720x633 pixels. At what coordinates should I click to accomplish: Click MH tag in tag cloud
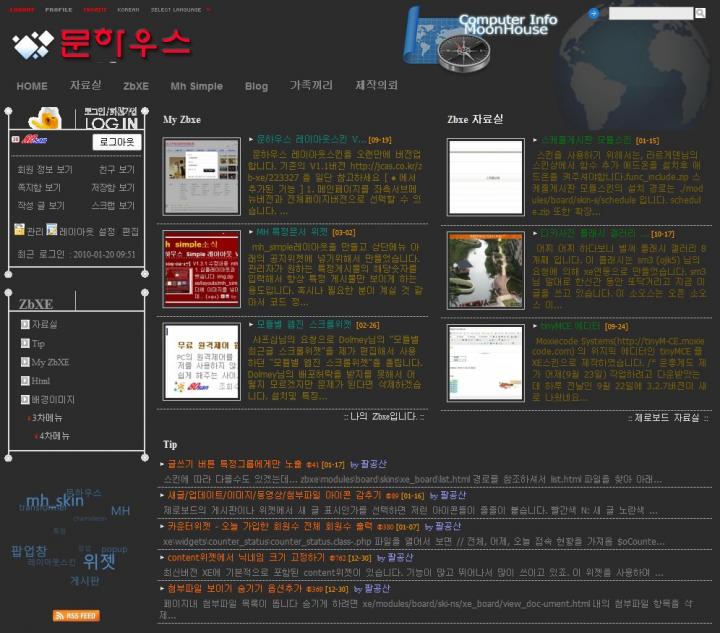click(120, 510)
